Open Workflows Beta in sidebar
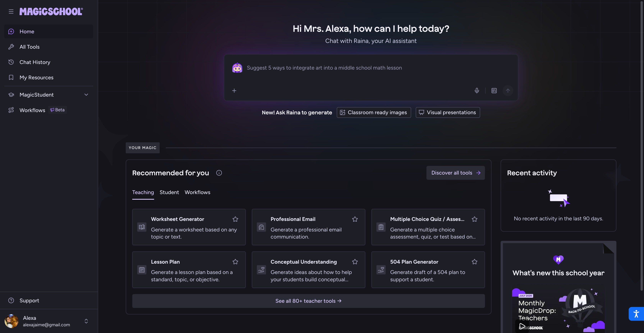The width and height of the screenshot is (644, 333). (49, 110)
